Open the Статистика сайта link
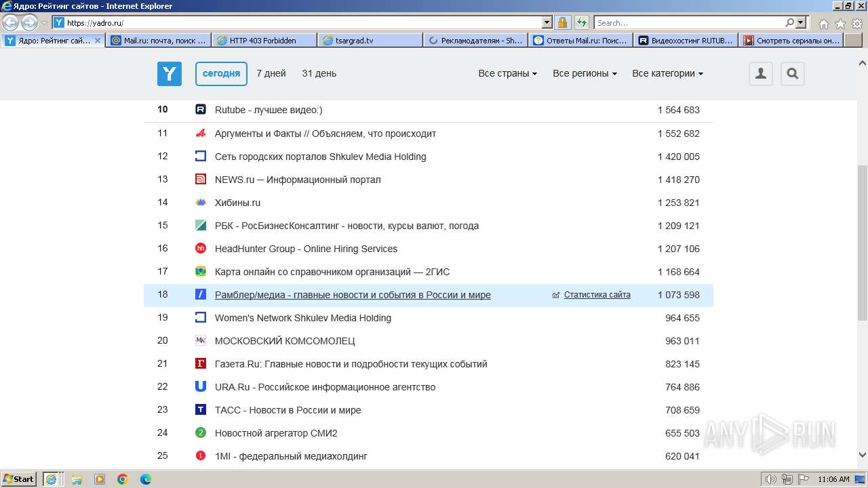Image resolution: width=868 pixels, height=488 pixels. tap(597, 295)
